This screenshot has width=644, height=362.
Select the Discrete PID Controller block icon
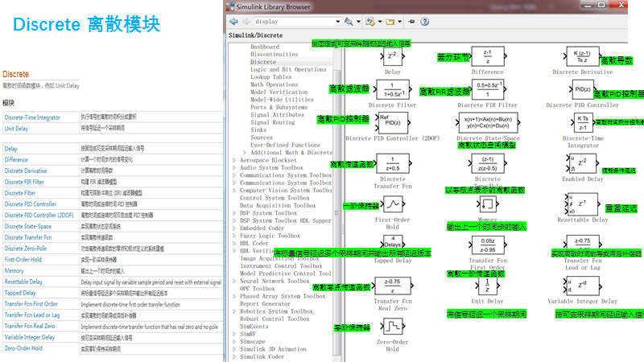coord(582,89)
